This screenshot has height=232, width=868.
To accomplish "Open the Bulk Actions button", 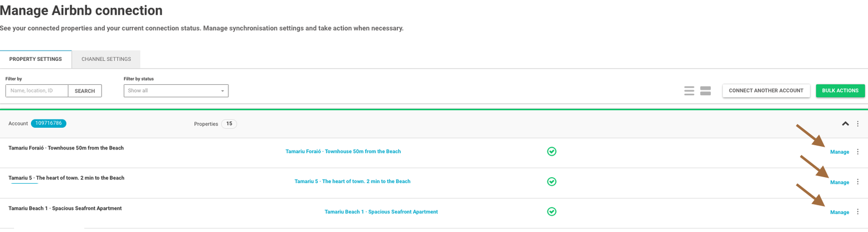I will pos(840,91).
